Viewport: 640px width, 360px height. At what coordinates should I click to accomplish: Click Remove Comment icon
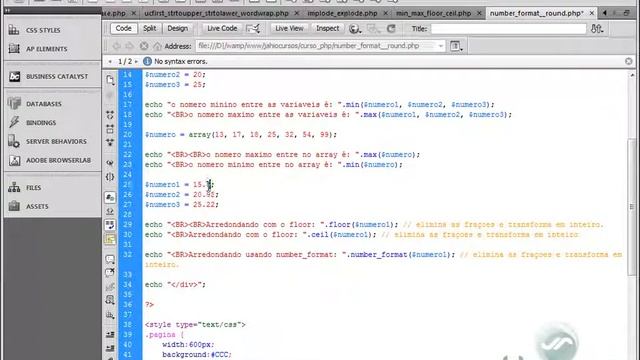click(110, 273)
